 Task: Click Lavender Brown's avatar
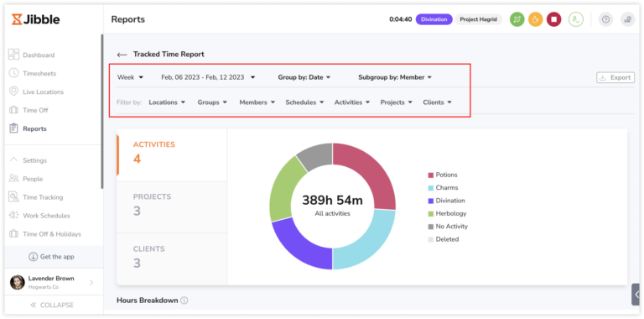tap(18, 282)
